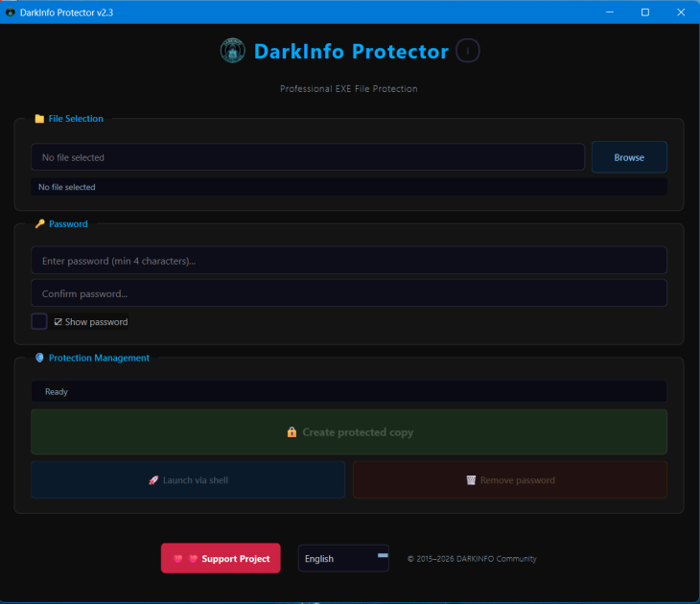Click the Show password label text
The height and width of the screenshot is (604, 700).
[x=96, y=322]
